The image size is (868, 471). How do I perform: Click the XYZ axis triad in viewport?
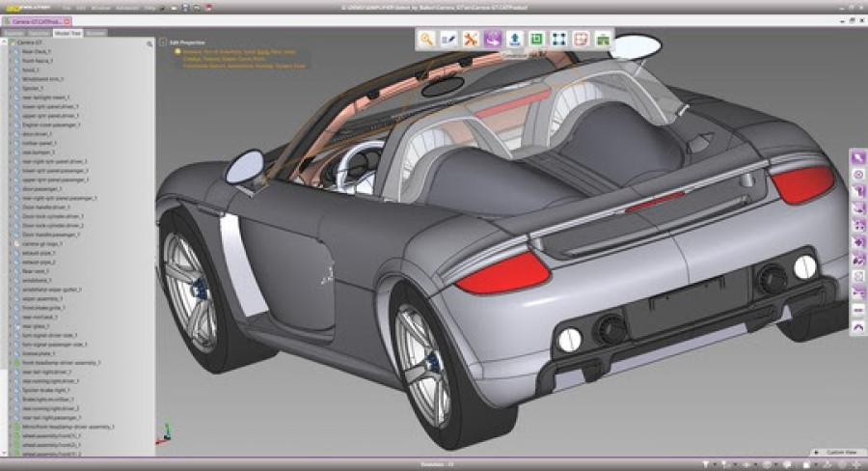164,434
